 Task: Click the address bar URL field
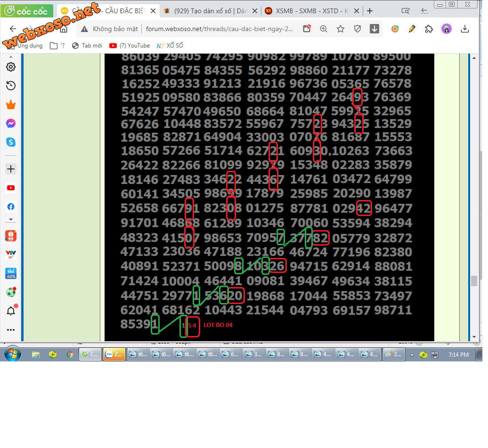[x=220, y=29]
